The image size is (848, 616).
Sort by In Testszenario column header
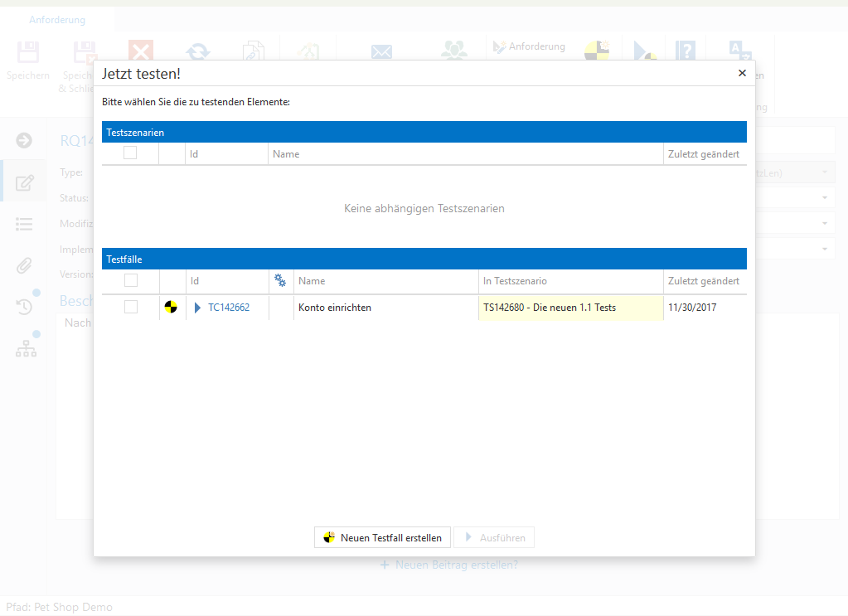(515, 281)
